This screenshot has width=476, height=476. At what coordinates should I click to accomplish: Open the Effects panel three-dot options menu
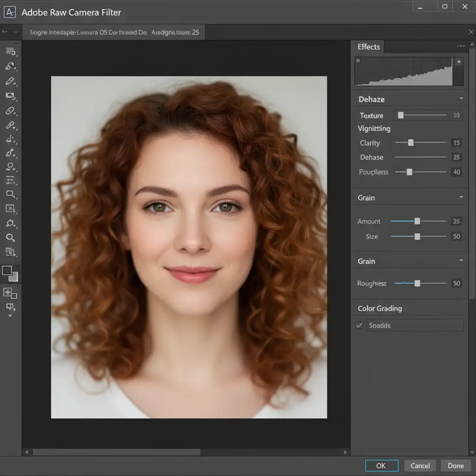click(461, 46)
